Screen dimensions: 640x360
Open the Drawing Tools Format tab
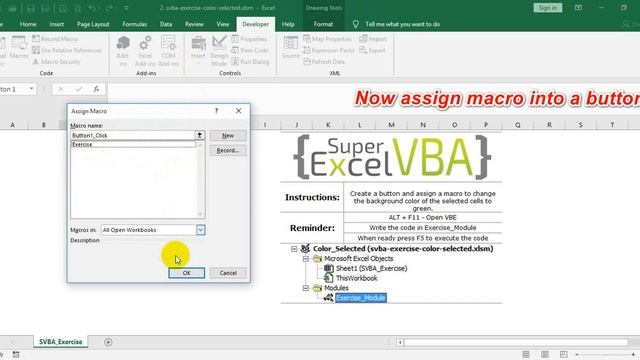[323, 24]
